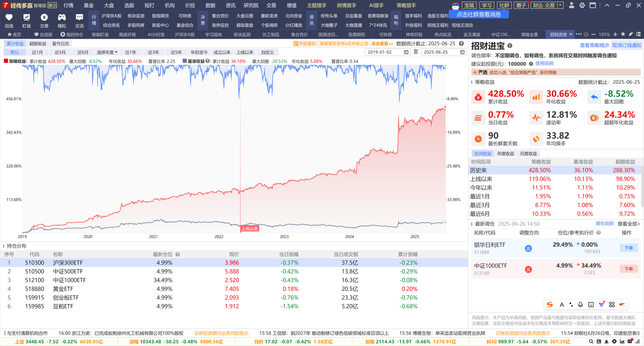Open end date calendar picker 2025-06-25

[462, 52]
